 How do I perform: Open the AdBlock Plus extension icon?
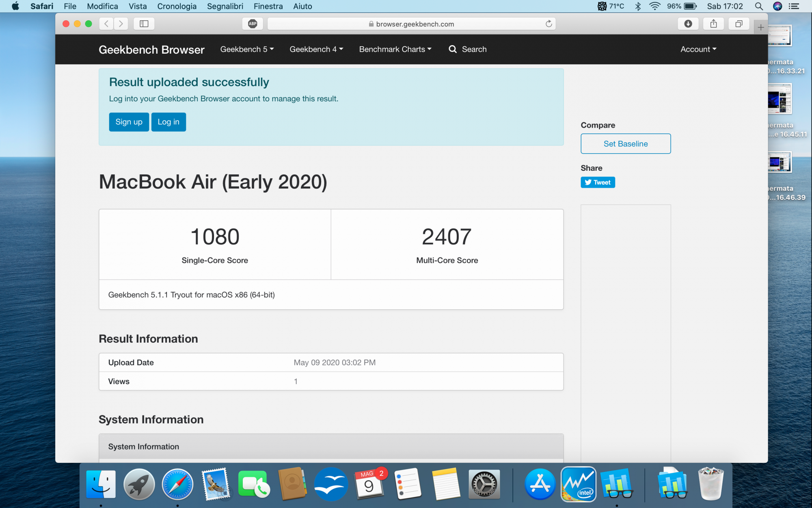point(253,24)
